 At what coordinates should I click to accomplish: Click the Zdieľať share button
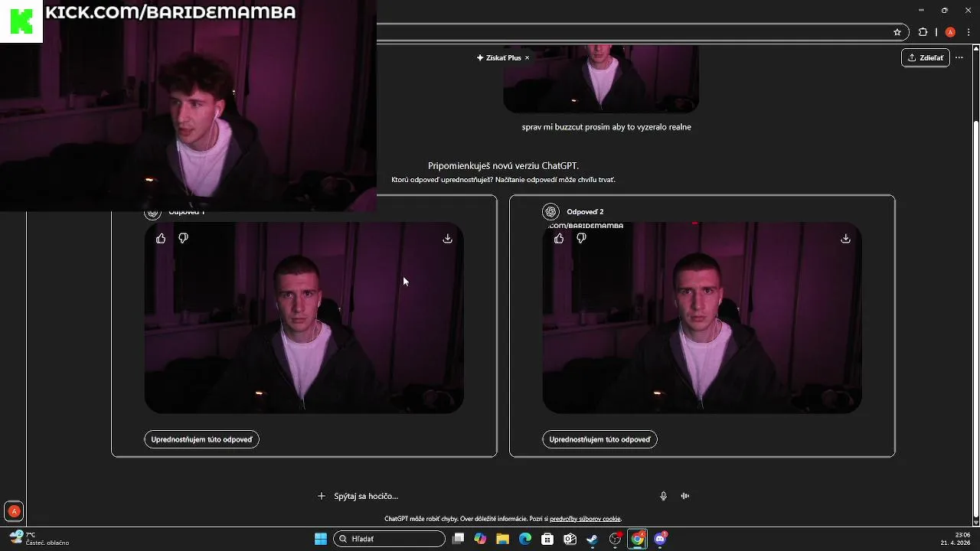click(x=926, y=57)
